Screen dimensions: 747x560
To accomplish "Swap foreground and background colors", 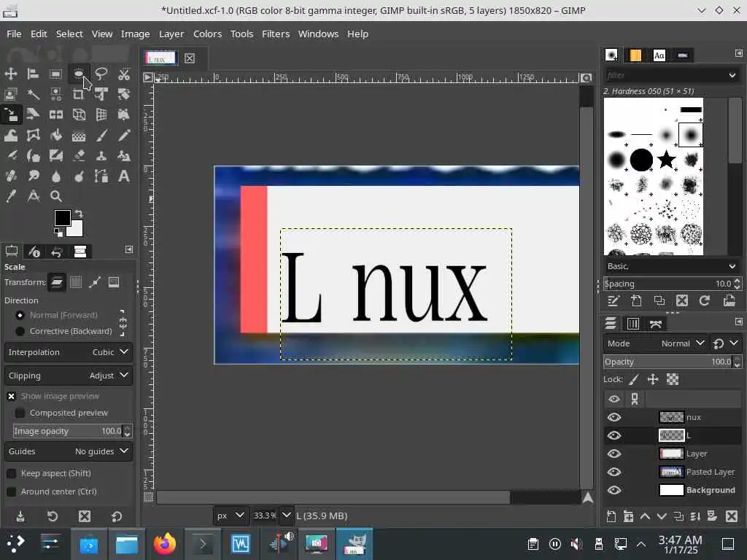I will click(x=79, y=214).
